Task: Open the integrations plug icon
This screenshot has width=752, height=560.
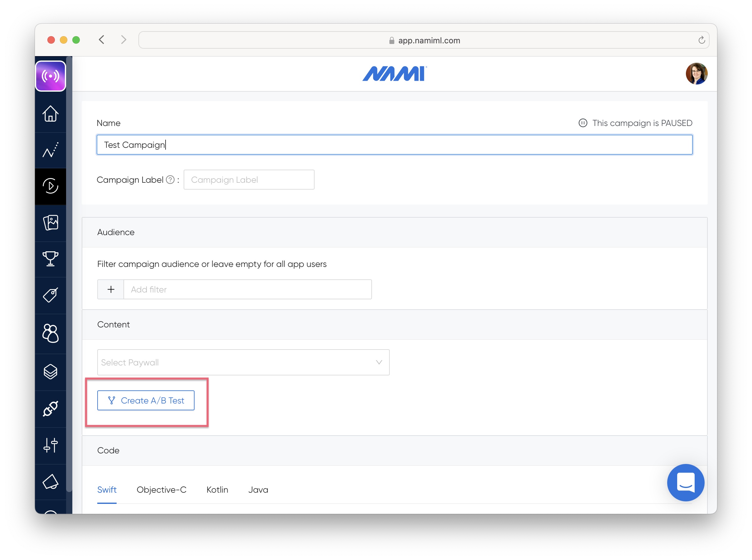Action: coord(51,408)
